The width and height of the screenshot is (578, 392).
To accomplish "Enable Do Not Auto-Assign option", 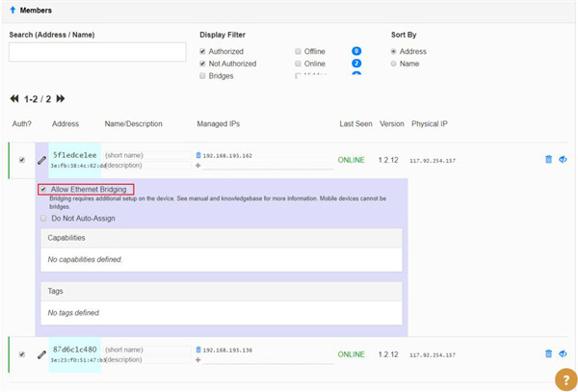I will [43, 219].
